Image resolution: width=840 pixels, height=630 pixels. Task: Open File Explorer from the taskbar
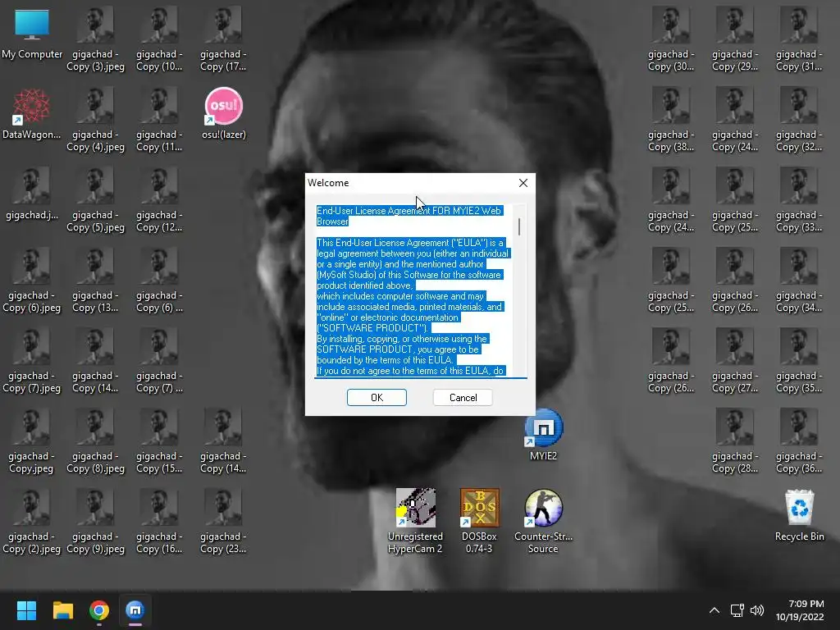[x=62, y=610]
